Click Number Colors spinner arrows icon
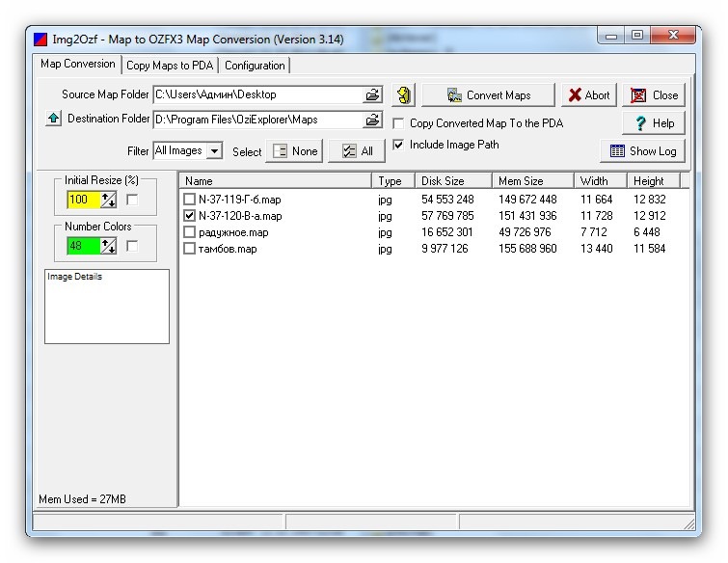728x563 pixels. click(x=109, y=246)
